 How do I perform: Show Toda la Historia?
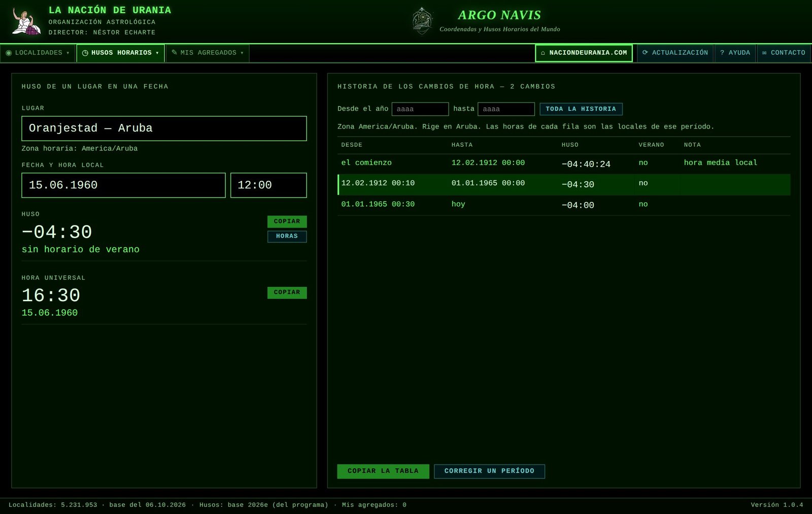click(581, 109)
